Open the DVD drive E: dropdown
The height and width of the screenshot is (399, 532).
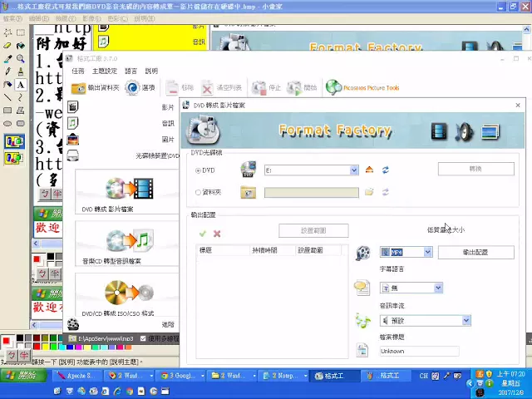[x=354, y=170]
